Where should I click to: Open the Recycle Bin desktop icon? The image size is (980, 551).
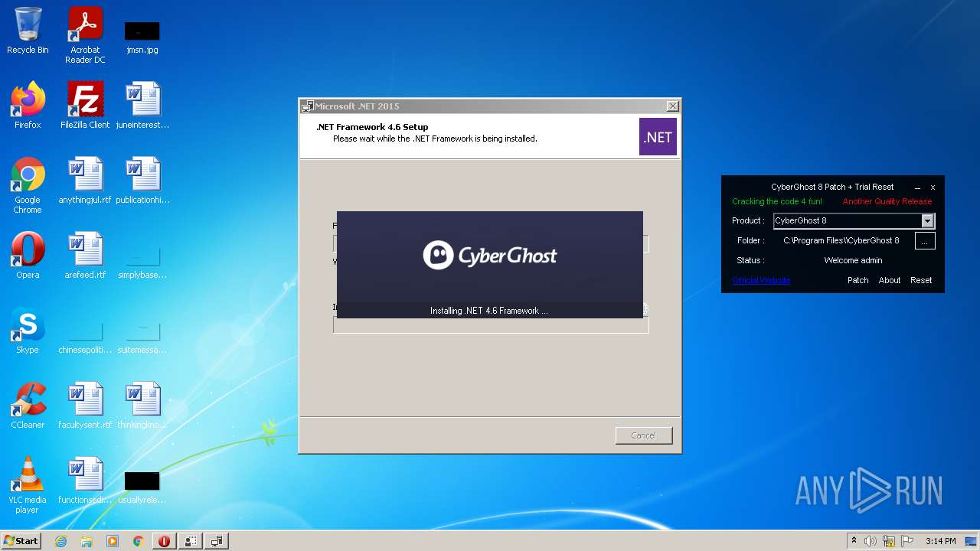(x=28, y=31)
